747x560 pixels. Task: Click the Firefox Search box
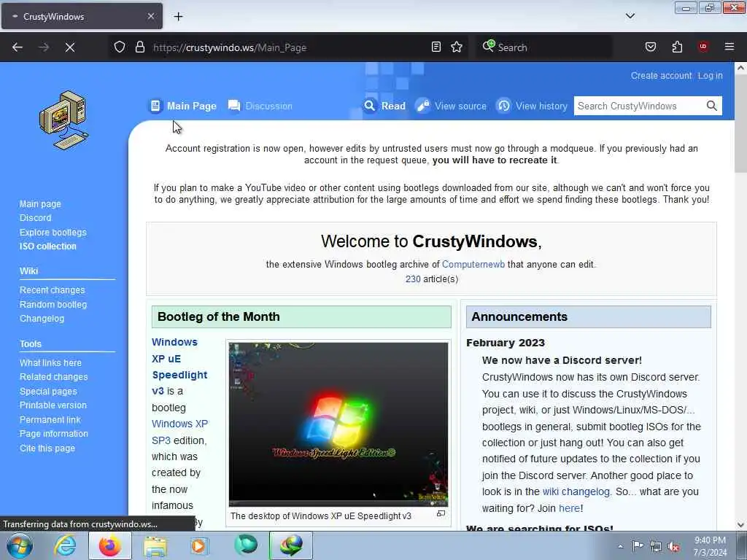pos(543,47)
